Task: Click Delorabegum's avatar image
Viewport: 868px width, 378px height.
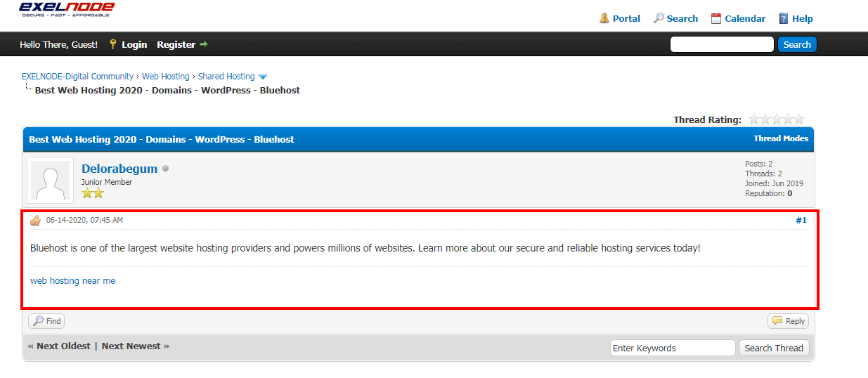Action: 50,181
